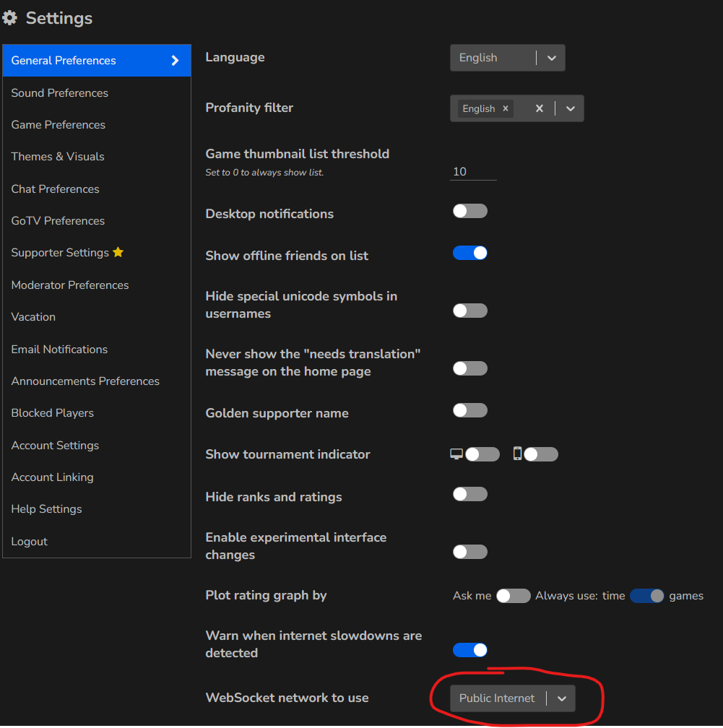Toggle mobile tournament indicator switch
Screen dimensions: 723x728
[540, 454]
